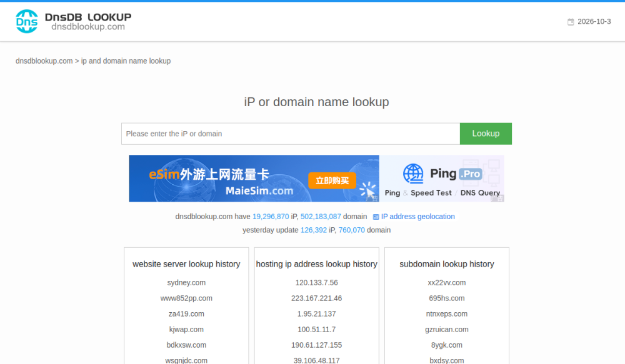625x364 pixels.
Task: Click the DnsDB globe logo icon
Action: pyautogui.click(x=27, y=21)
